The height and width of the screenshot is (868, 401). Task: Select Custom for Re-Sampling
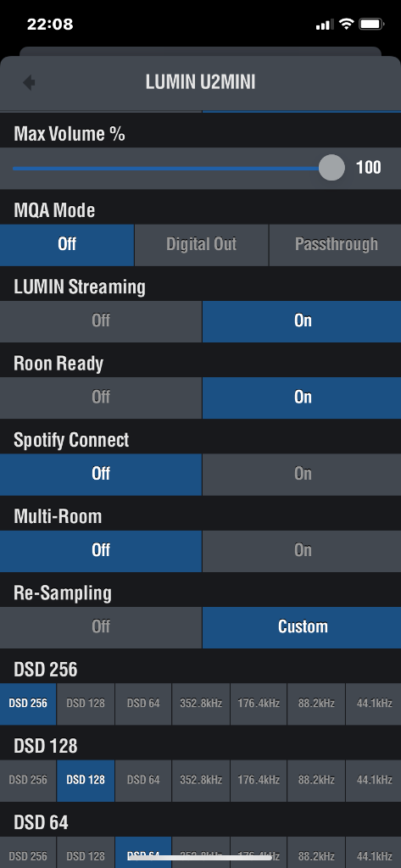(302, 626)
